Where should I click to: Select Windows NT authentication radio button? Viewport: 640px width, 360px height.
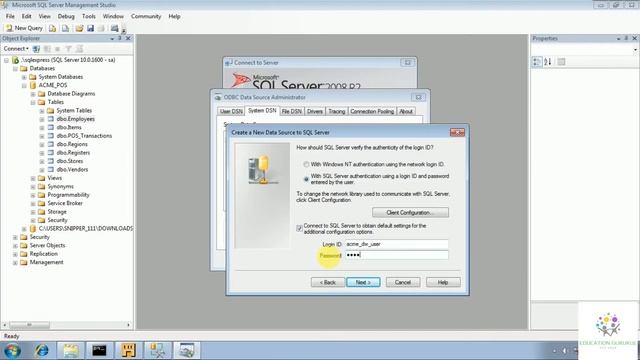click(306, 164)
